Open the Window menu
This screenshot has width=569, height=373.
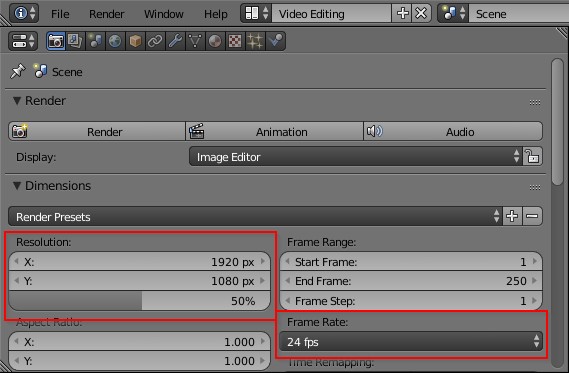[x=164, y=14]
